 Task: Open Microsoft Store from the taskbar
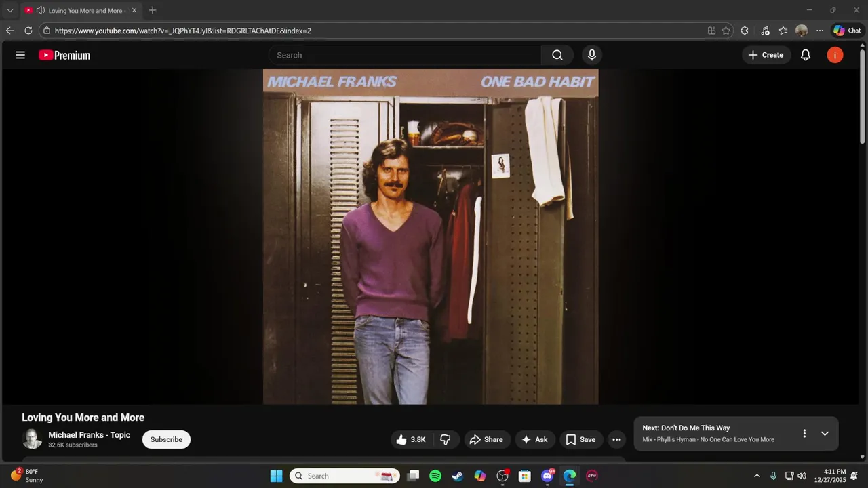point(525,476)
